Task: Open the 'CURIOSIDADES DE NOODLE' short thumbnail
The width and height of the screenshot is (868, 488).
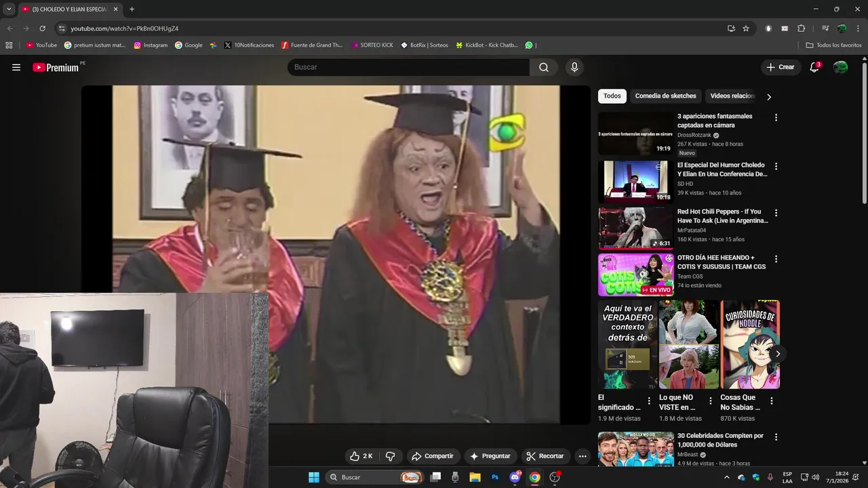Action: (x=750, y=344)
